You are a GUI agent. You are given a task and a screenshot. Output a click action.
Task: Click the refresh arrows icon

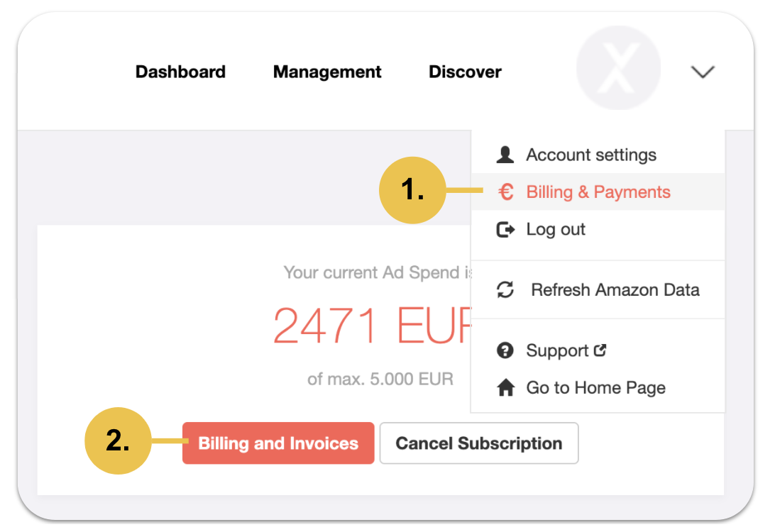505,289
